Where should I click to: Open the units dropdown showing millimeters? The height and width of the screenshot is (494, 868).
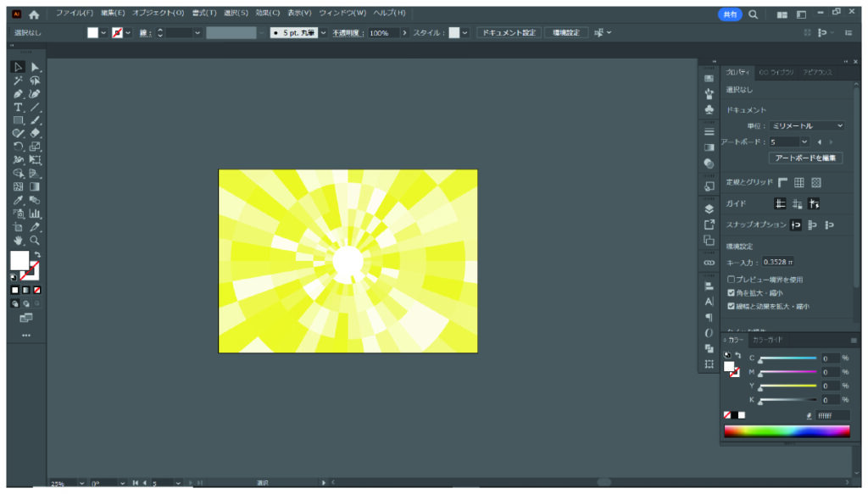pyautogui.click(x=807, y=126)
